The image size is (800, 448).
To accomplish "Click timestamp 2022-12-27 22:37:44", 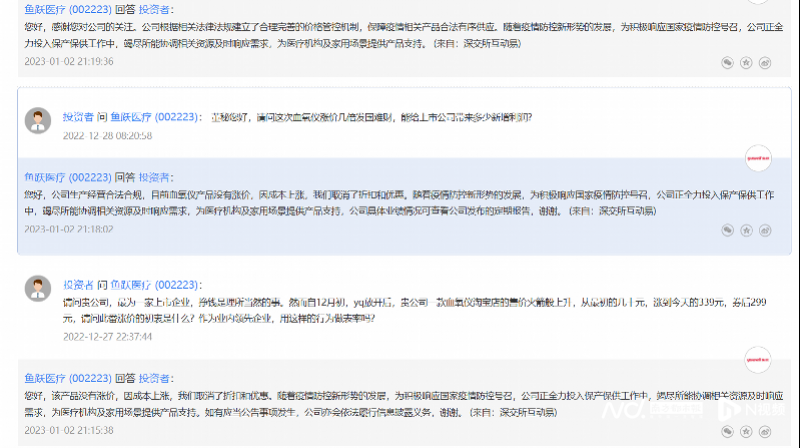I will (x=107, y=337).
